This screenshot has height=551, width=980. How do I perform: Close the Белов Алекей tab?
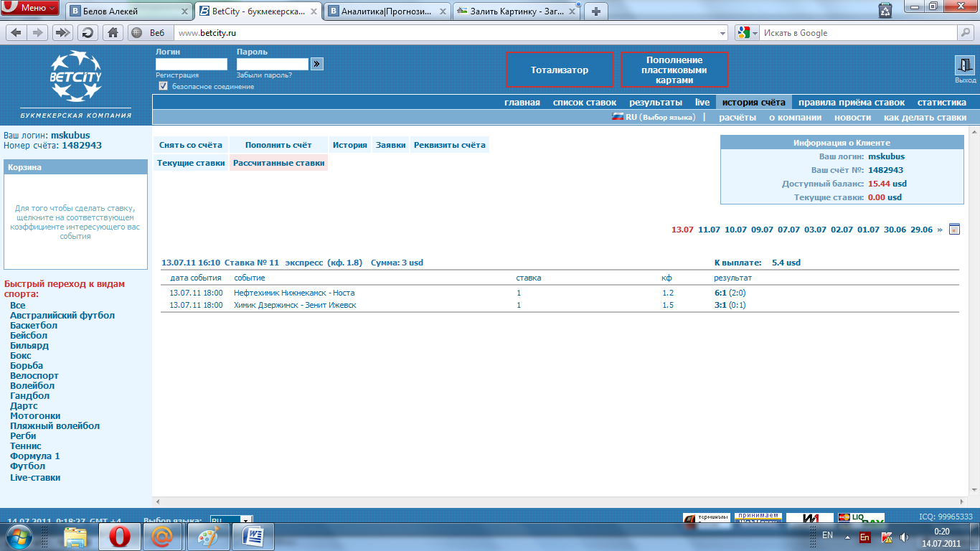tap(184, 11)
